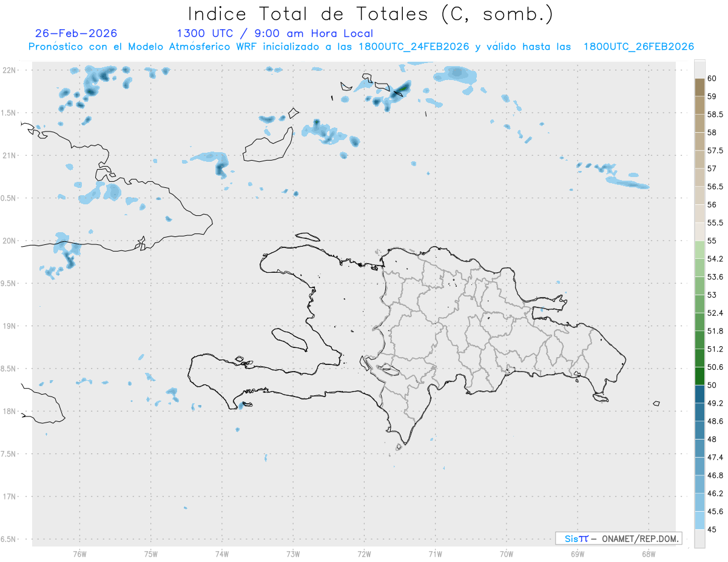Image resolution: width=728 pixels, height=562 pixels.
Task: Pick the dark brown swatch between 59 and 60
Action: coord(699,87)
